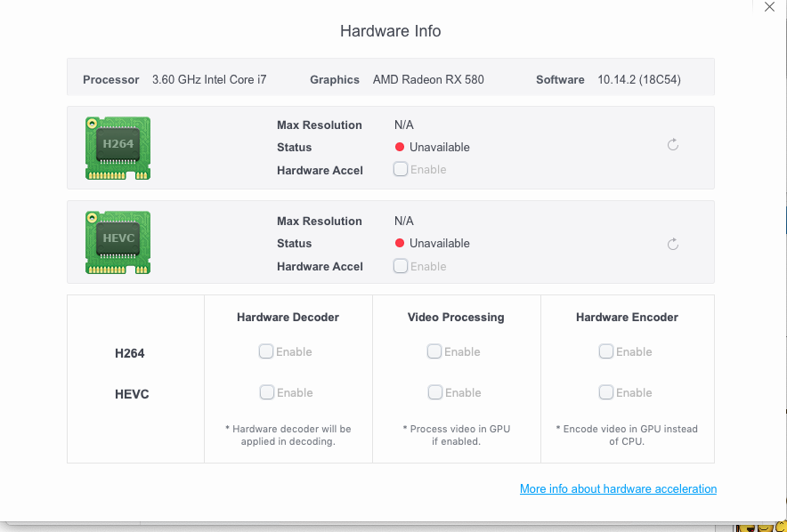Click the Hardware Info title
The image size is (787, 532).
click(x=391, y=31)
